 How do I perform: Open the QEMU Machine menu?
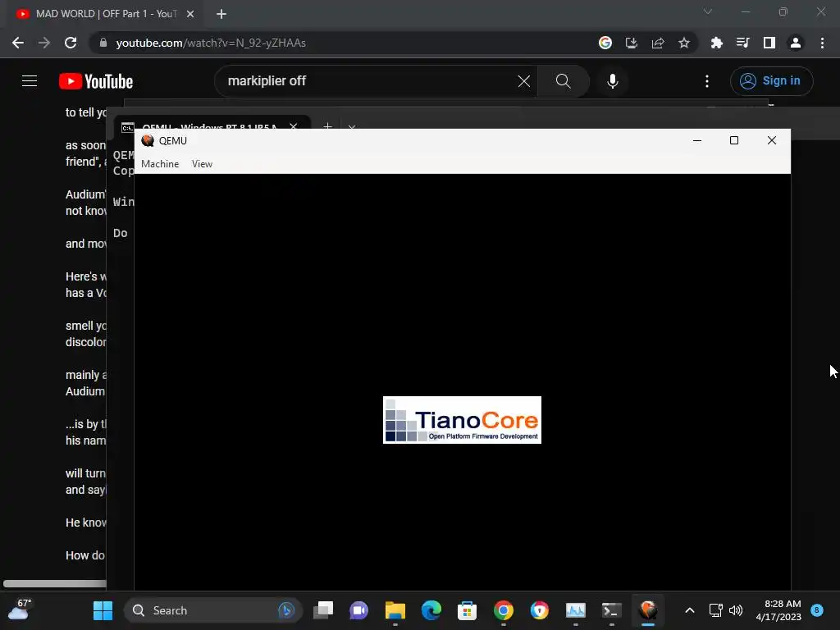[x=160, y=164]
